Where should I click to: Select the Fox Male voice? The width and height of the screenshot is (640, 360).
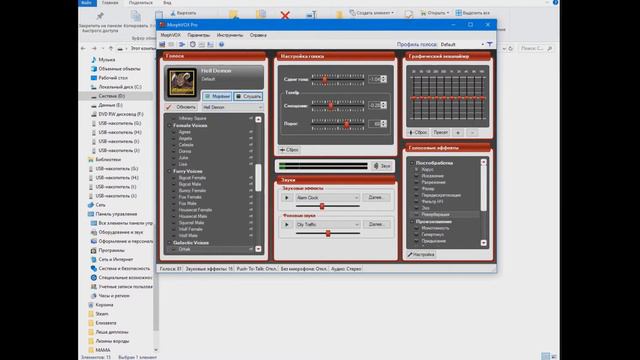[x=188, y=203]
